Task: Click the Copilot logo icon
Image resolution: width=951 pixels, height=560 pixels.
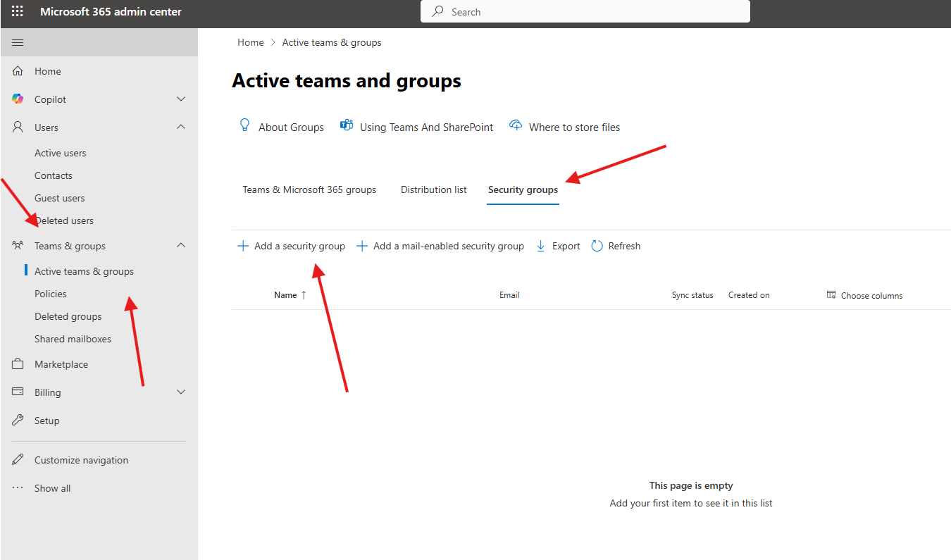Action: pos(18,99)
